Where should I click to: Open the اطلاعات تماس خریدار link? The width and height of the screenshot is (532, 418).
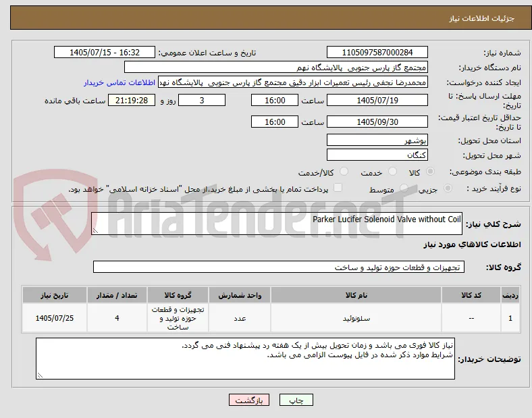tap(119, 82)
